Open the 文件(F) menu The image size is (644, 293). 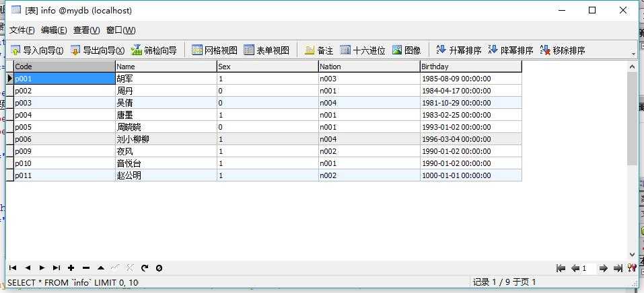coord(22,30)
